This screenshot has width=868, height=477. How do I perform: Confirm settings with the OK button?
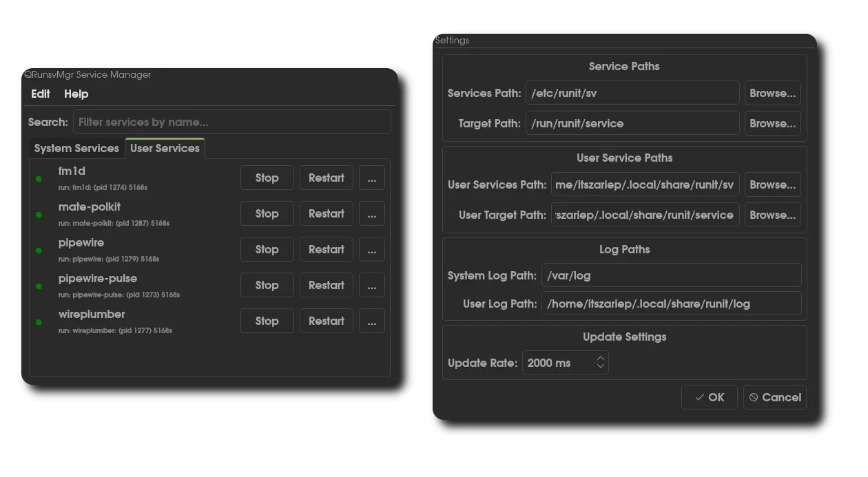709,397
